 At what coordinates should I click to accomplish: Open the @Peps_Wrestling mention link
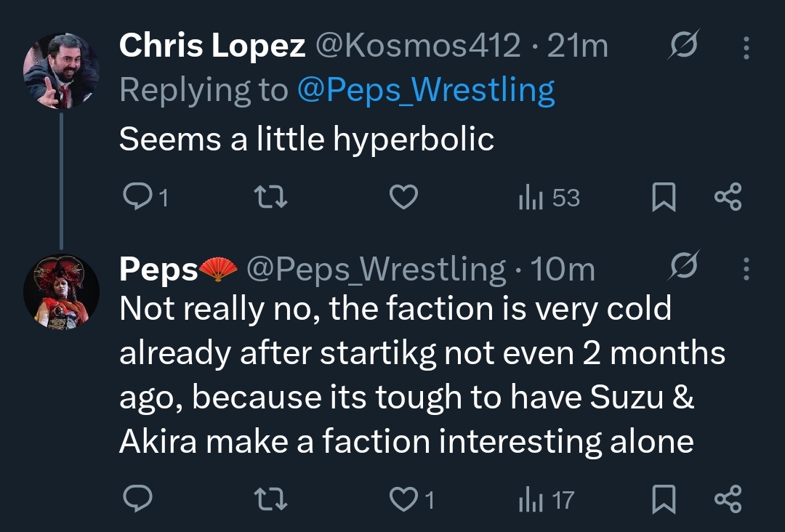pos(426,90)
